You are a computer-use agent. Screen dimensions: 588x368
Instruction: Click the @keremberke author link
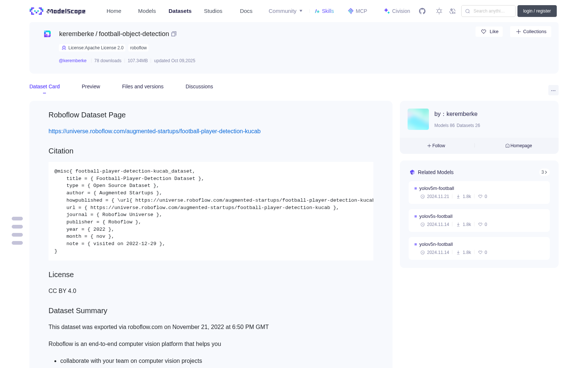pos(73,61)
